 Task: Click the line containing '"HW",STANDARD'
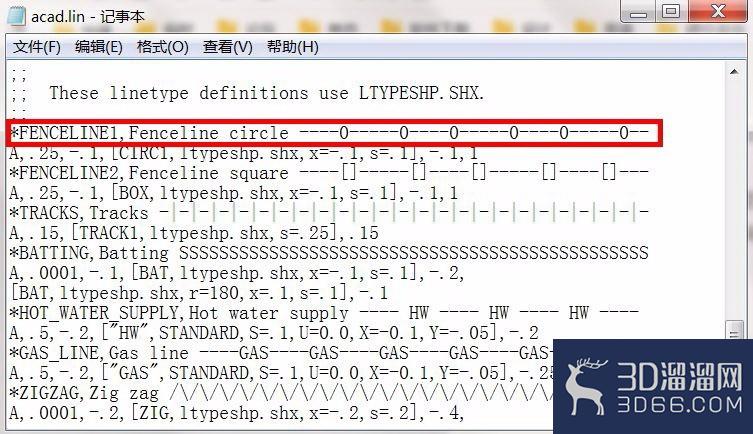274,333
